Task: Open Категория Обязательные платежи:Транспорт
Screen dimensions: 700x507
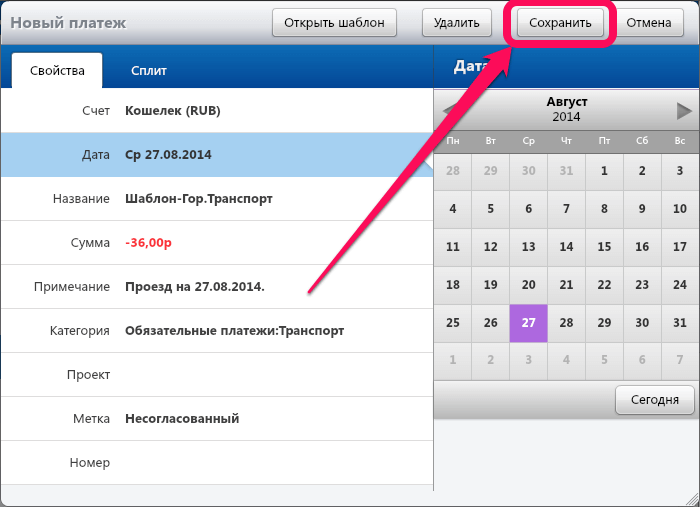Action: coord(217,331)
